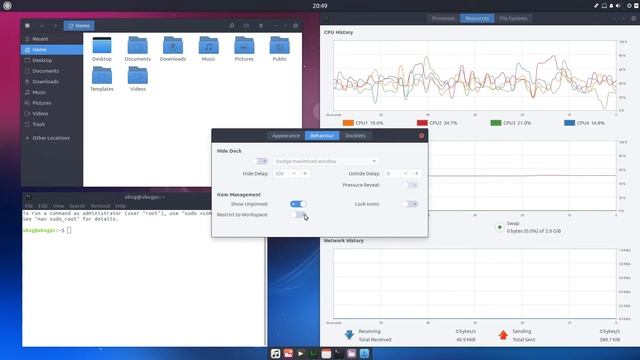
Task: Click the Home path button in Files
Action: coord(79,26)
